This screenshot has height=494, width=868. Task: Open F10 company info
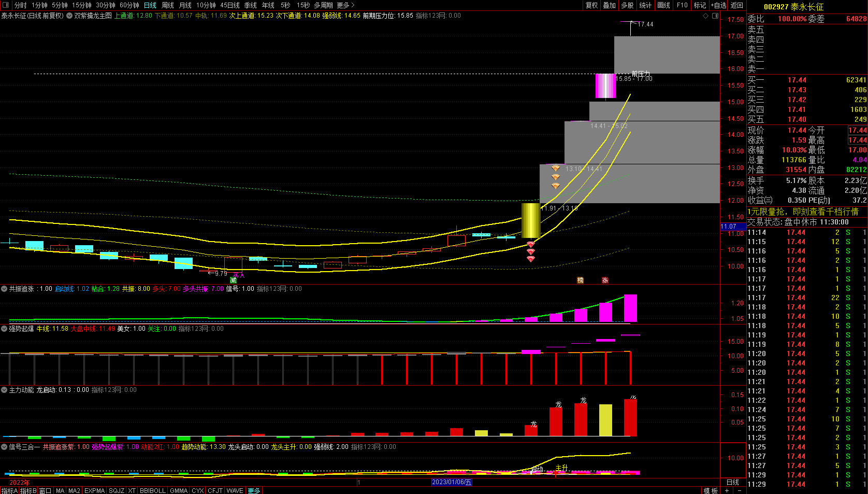(682, 5)
